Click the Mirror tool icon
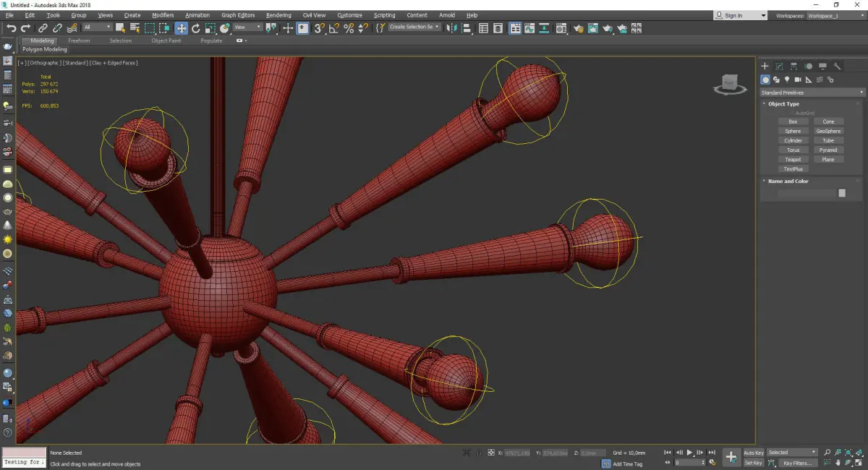Screen dimensions: 868x470 451,28
